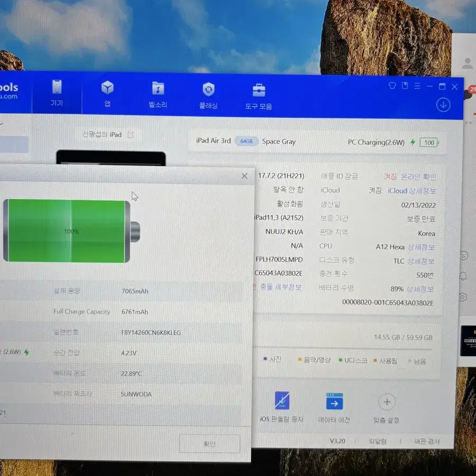
Task: Click iOS 판올림 중지 stop-update icon
Action: 282,400
